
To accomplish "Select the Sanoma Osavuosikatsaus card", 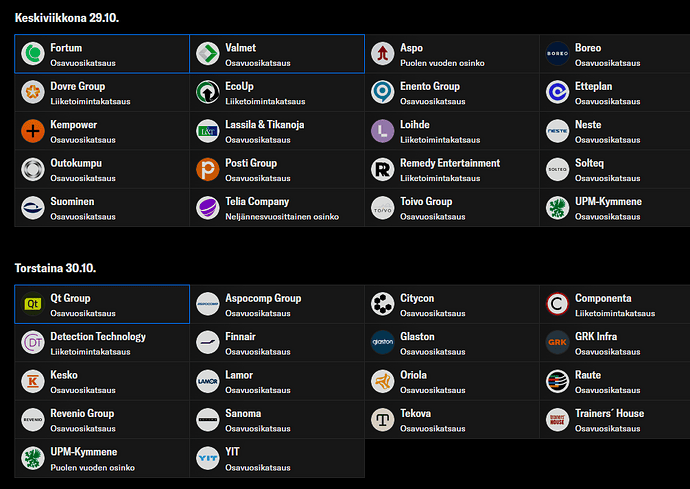I will (277, 420).
